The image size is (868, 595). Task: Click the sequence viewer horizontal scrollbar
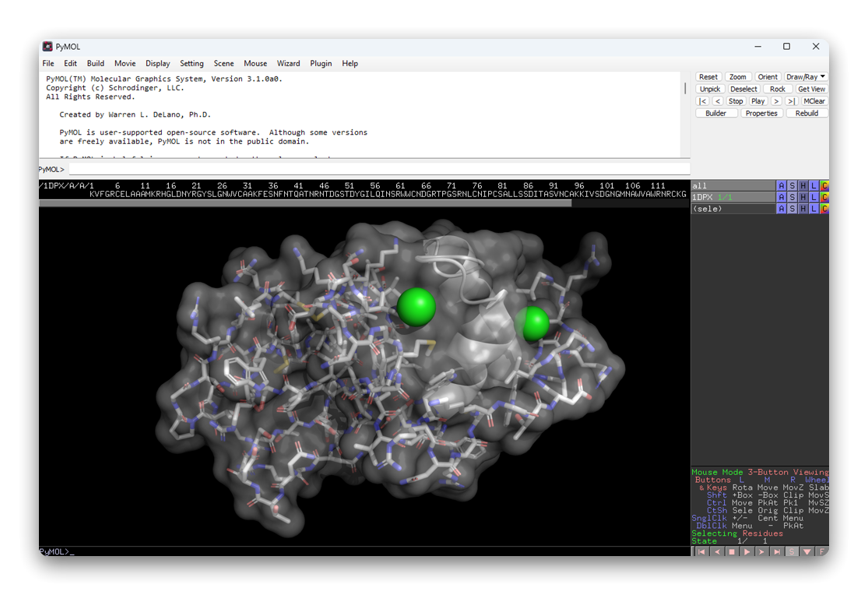tap(305, 203)
